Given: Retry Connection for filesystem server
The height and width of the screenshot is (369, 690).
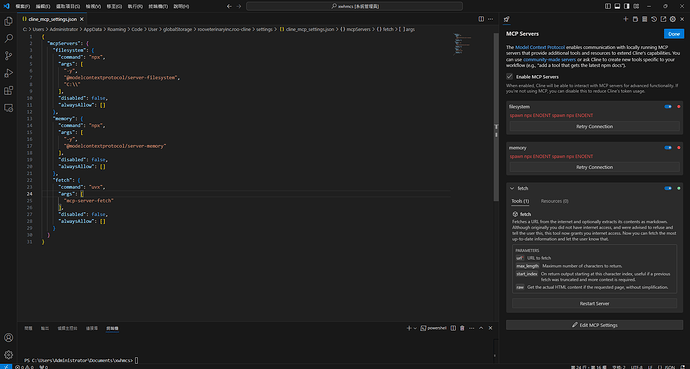Looking at the screenshot, I should click(595, 127).
